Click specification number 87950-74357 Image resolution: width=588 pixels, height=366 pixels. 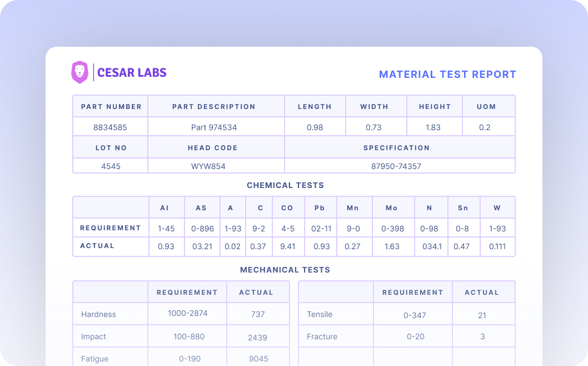pos(396,166)
